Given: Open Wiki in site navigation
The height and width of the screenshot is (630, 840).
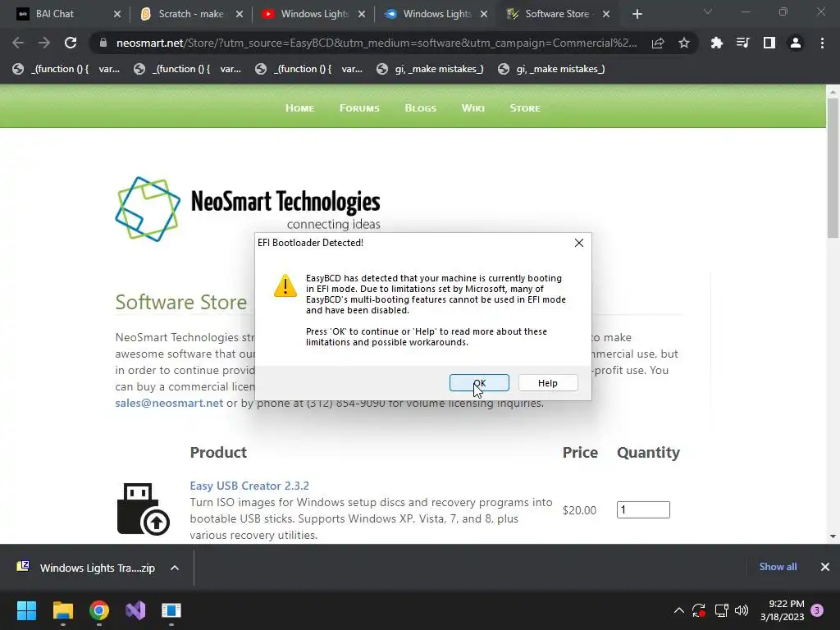Looking at the screenshot, I should (473, 107).
